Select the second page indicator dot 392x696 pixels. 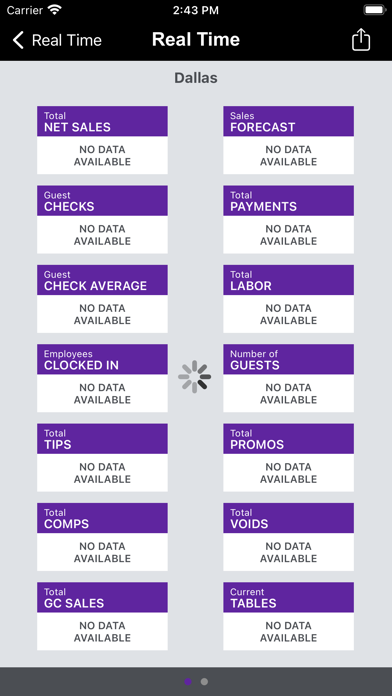tap(204, 681)
